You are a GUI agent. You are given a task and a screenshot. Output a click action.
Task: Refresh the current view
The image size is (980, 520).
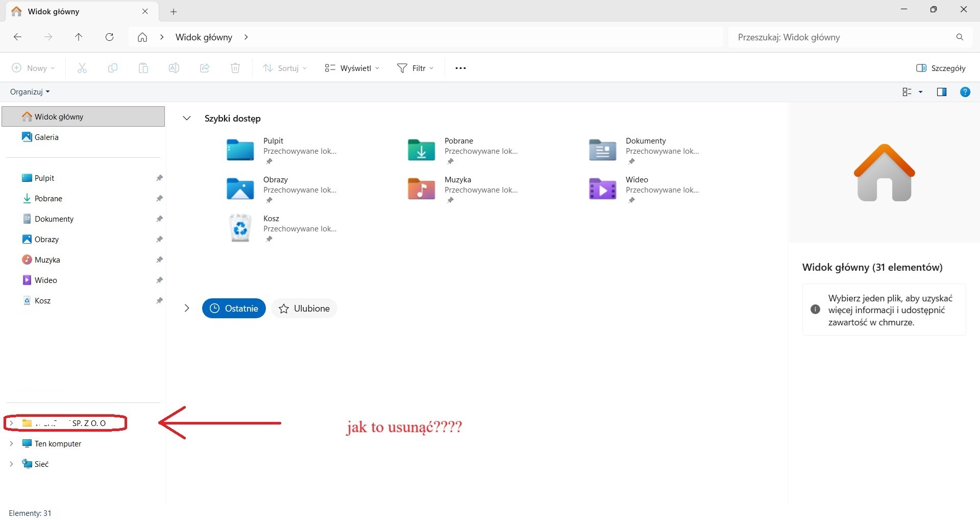tap(109, 37)
